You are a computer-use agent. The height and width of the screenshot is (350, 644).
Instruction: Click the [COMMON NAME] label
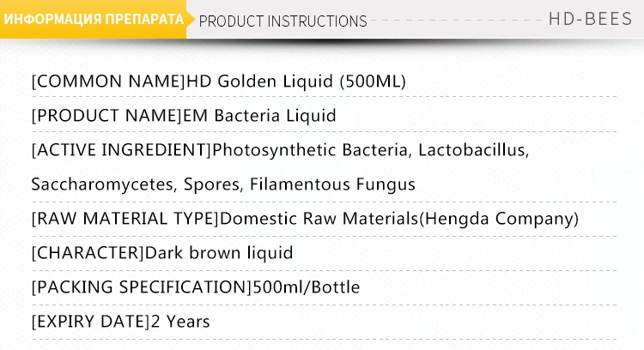click(x=107, y=81)
